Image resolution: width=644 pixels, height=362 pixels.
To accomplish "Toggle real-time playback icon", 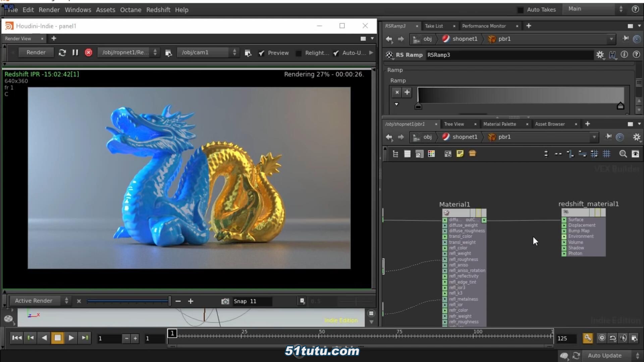I will (x=602, y=338).
